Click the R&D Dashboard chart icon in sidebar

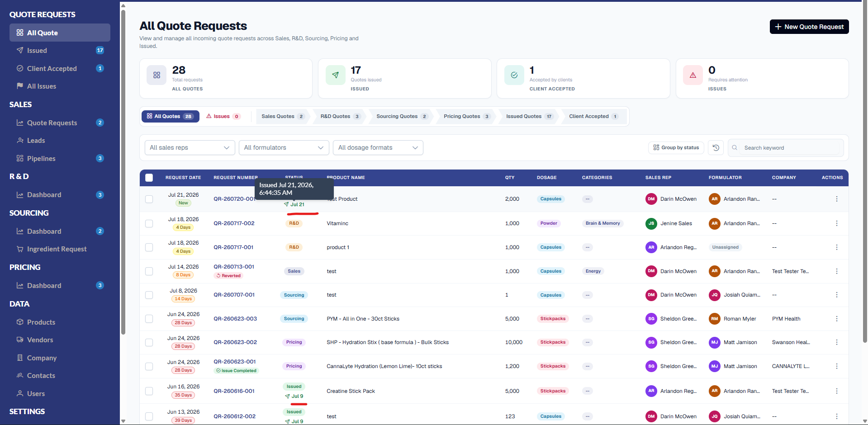(x=20, y=195)
